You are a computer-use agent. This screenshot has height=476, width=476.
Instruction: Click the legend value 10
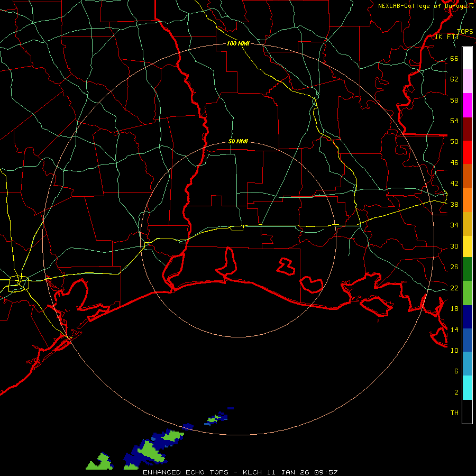(x=454, y=350)
